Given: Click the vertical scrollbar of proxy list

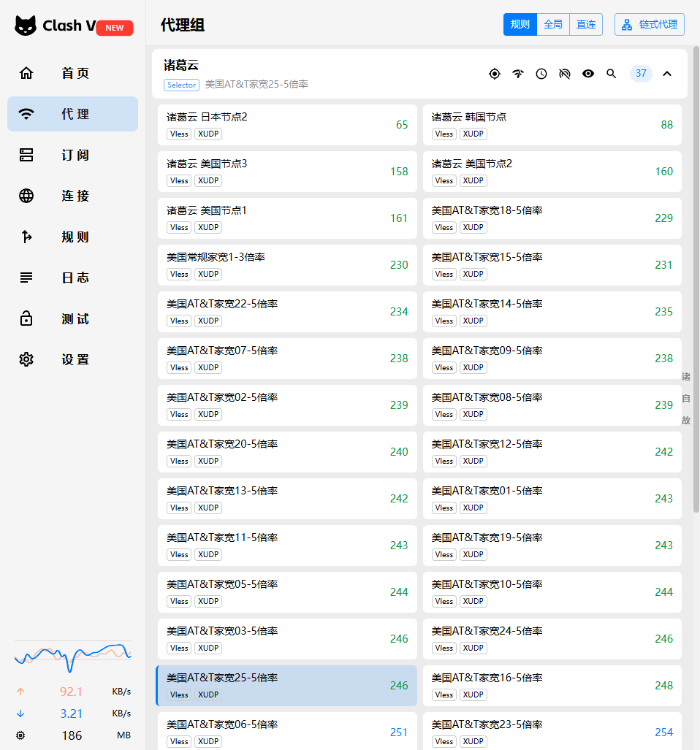Looking at the screenshot, I should tap(696, 280).
